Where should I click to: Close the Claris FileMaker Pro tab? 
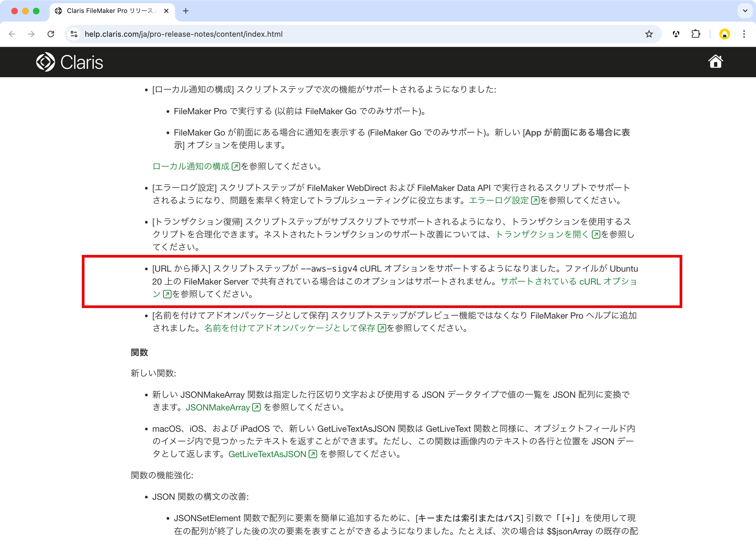pos(166,11)
